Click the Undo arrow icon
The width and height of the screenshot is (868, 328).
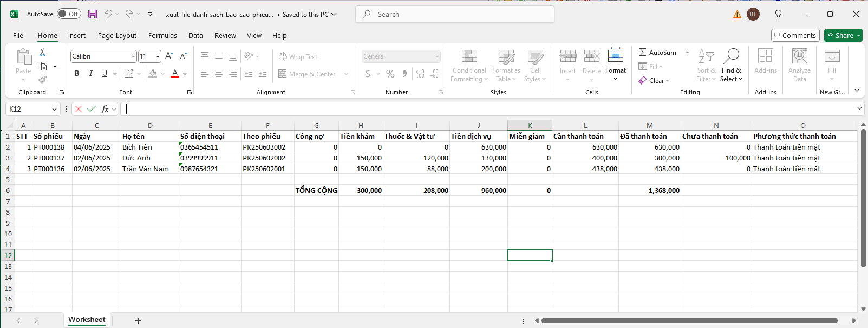coord(108,14)
